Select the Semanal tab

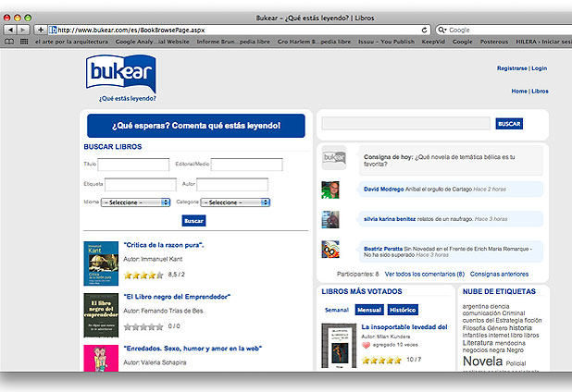[x=337, y=310]
